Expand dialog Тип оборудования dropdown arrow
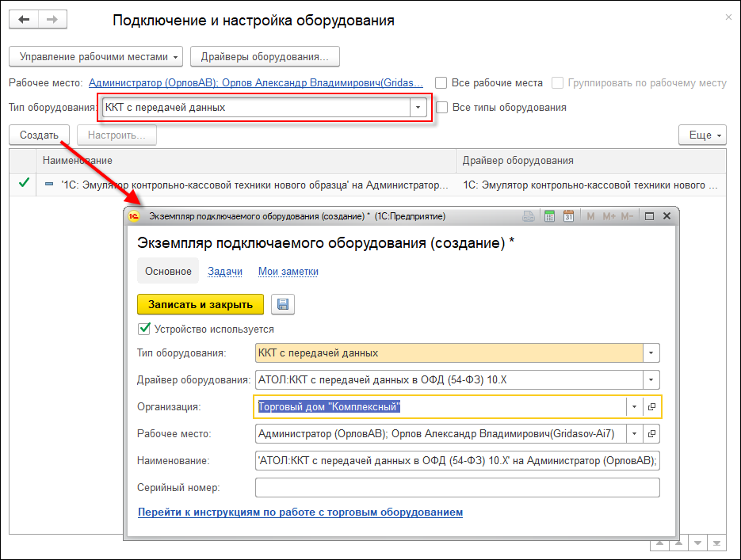The image size is (741, 560). [651, 352]
